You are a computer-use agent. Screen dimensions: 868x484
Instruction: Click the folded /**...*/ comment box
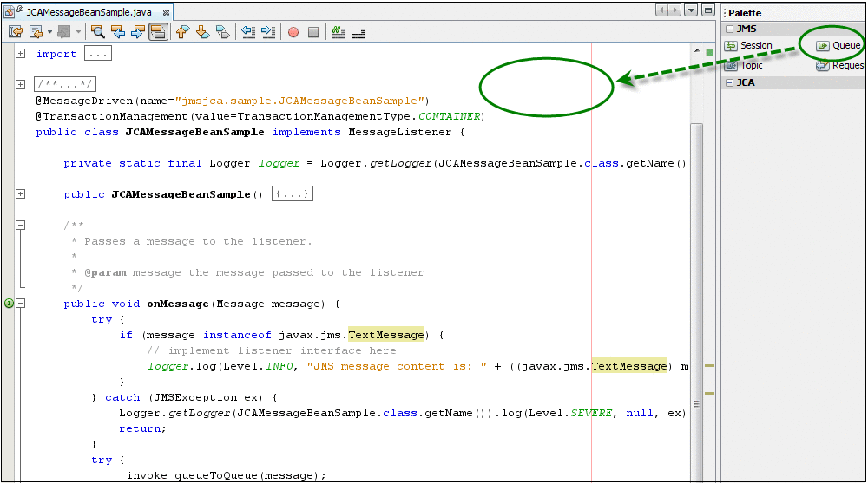tap(65, 84)
